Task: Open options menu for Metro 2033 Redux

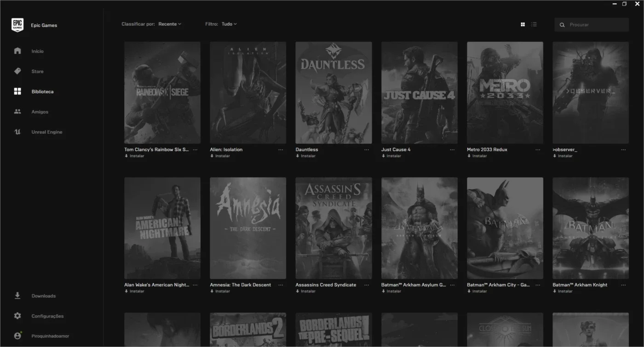Action: 538,150
